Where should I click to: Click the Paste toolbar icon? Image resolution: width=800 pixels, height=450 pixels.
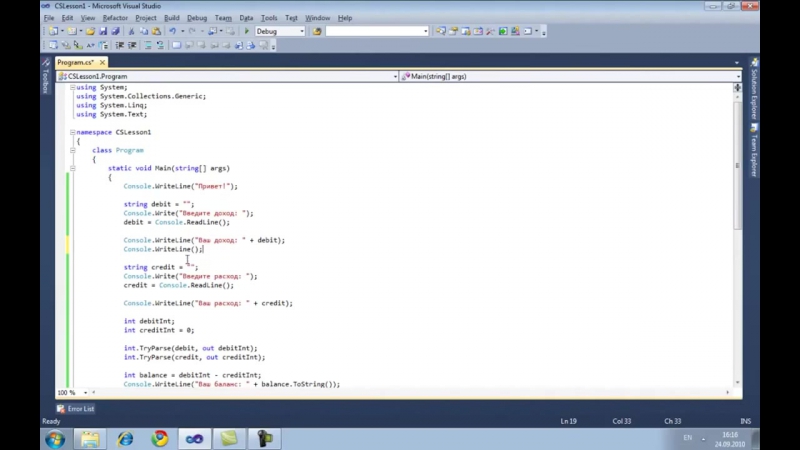click(157, 31)
